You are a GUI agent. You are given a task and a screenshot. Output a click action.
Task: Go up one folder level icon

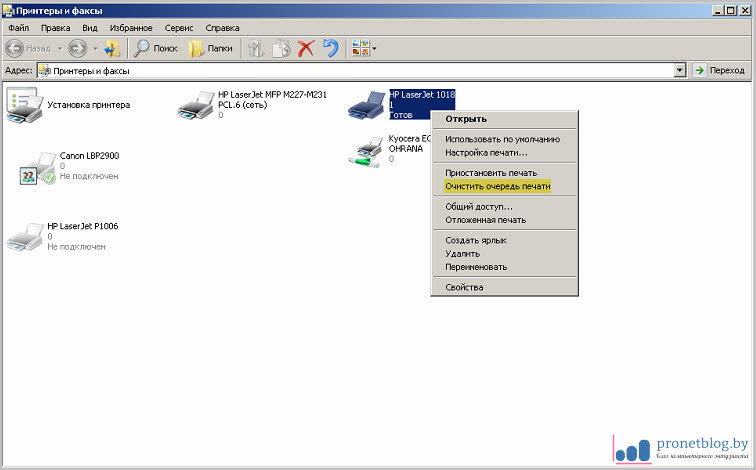[112, 48]
